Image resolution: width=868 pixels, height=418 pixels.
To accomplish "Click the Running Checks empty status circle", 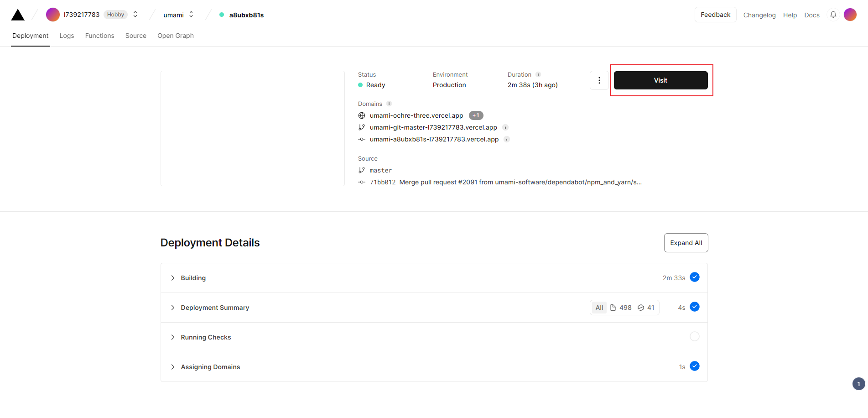I will (x=695, y=336).
